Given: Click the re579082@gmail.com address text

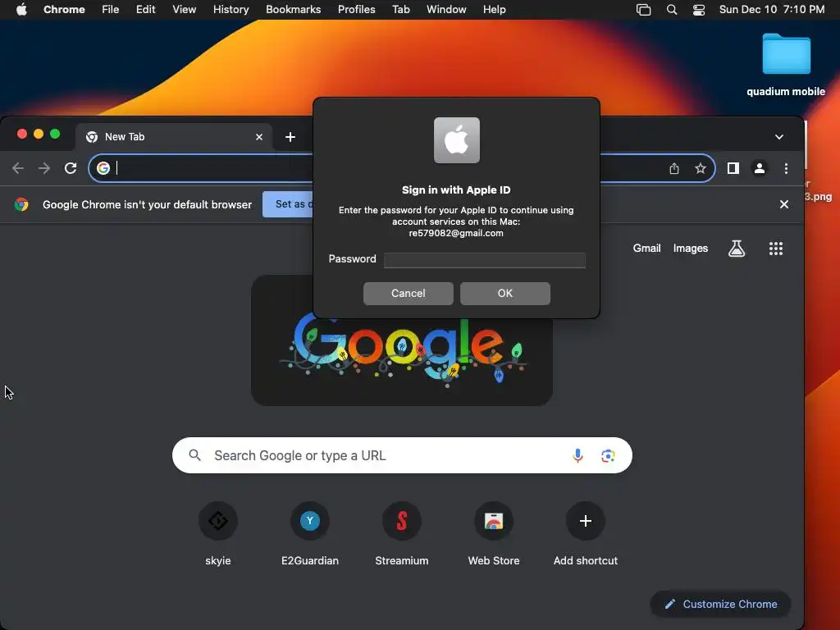Looking at the screenshot, I should tap(456, 233).
